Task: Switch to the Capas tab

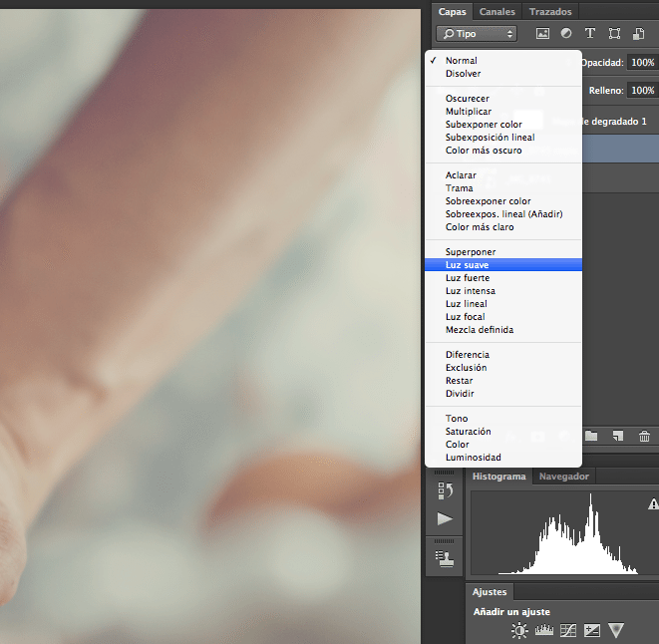Action: (453, 11)
